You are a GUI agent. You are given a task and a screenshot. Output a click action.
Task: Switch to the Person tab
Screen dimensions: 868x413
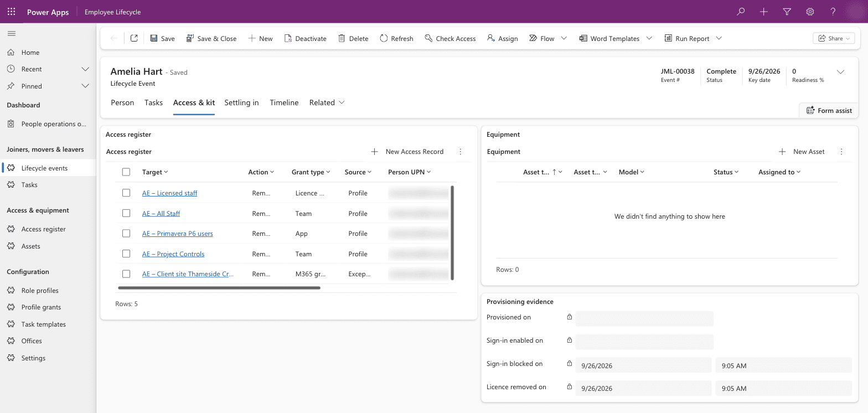pos(122,102)
